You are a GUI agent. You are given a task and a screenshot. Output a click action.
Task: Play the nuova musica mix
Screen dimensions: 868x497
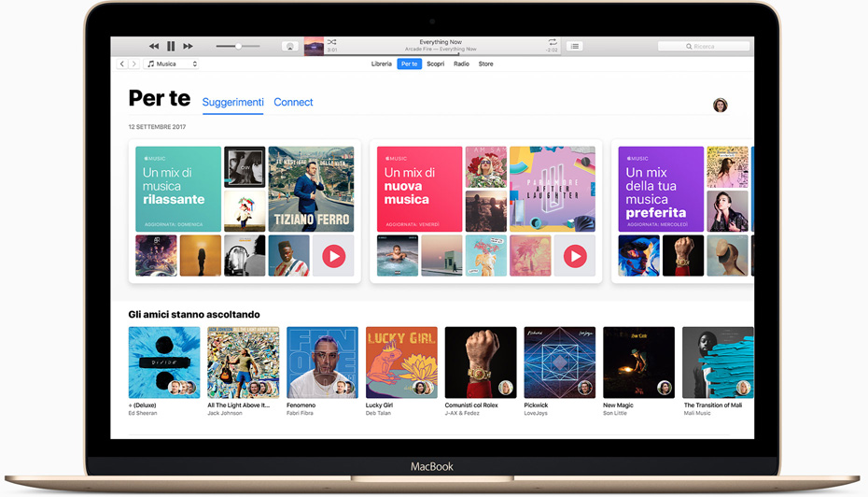575,256
